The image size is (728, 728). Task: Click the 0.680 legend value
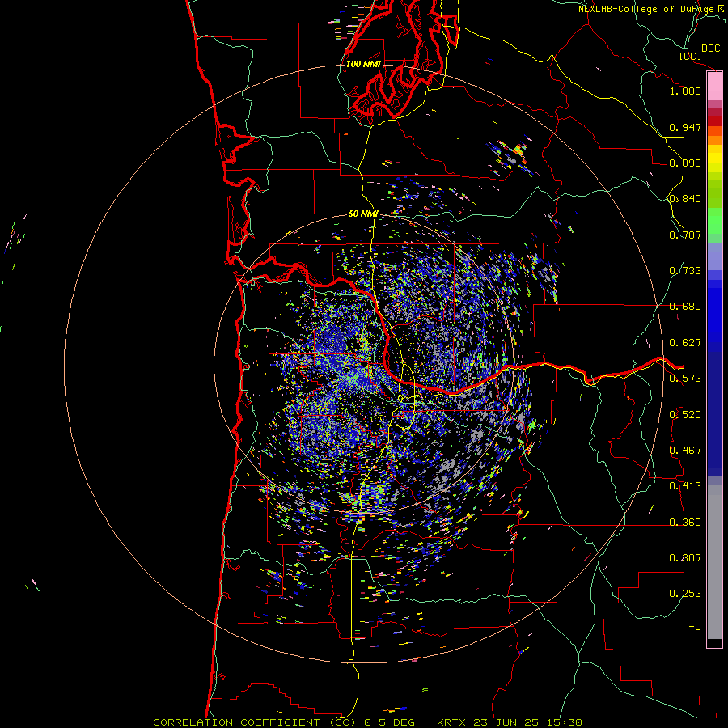(x=685, y=307)
